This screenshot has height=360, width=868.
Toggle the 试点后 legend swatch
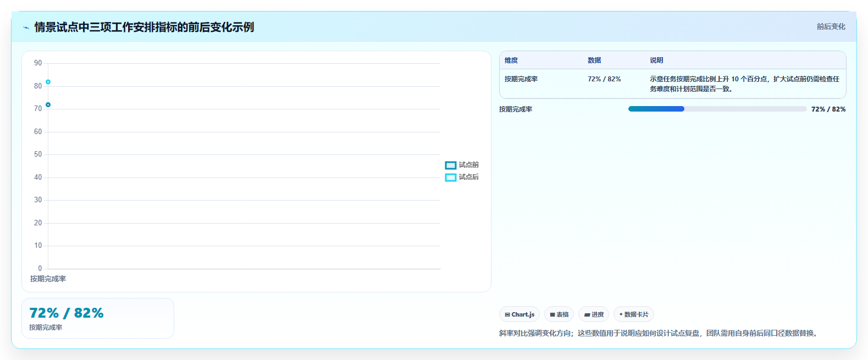451,178
